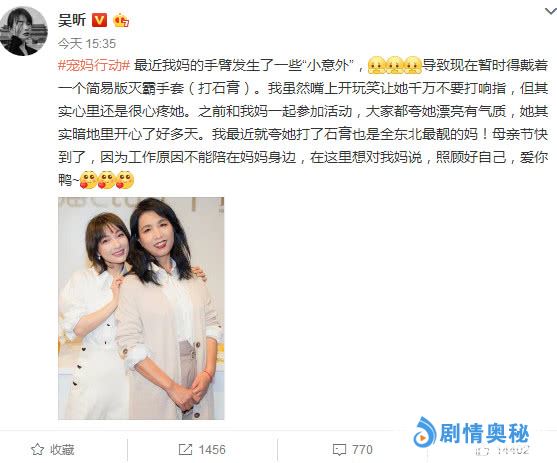
Task: Click the membership crown icon beside the username
Action: click(x=121, y=21)
